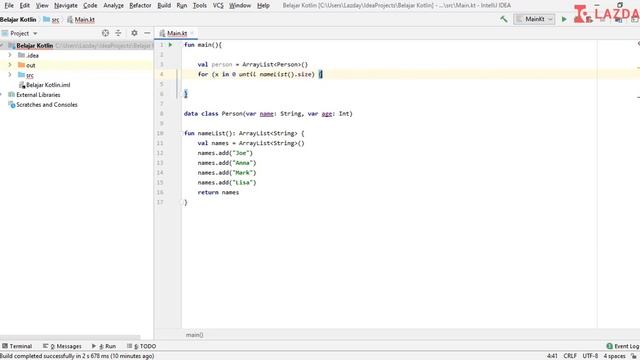Click the "Lisa" string literal
This screenshot has width=640, height=360.
pyautogui.click(x=243, y=182)
